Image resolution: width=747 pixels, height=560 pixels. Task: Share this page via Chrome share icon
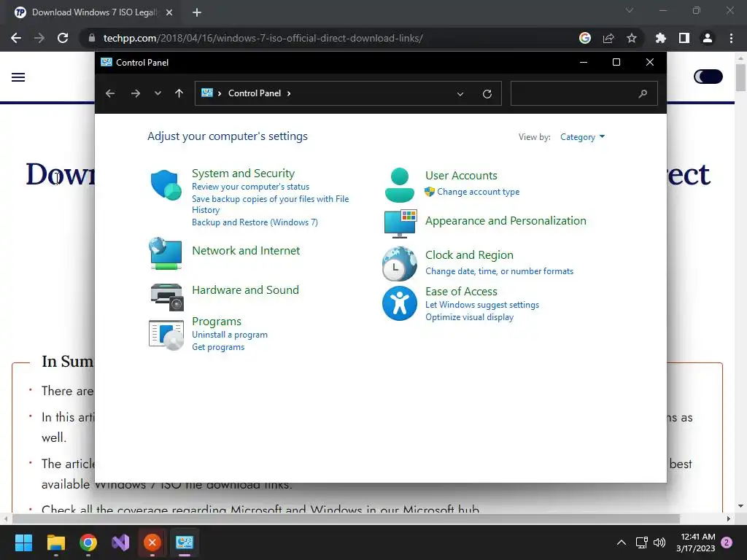coord(608,38)
